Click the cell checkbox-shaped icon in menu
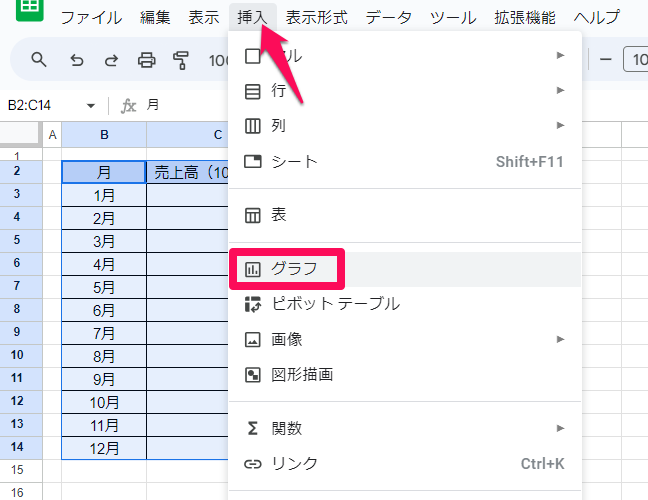Screen dimensions: 648x500 (253, 56)
